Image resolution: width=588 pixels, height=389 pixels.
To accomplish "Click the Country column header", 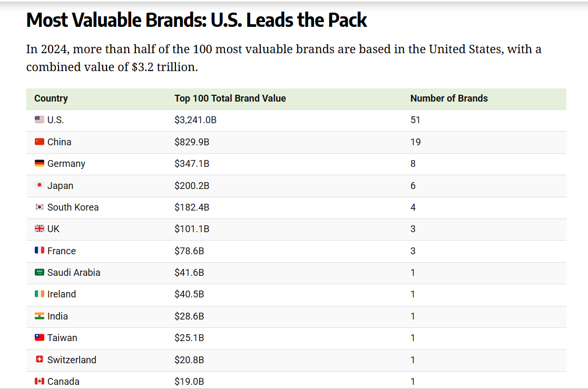I will click(51, 98).
